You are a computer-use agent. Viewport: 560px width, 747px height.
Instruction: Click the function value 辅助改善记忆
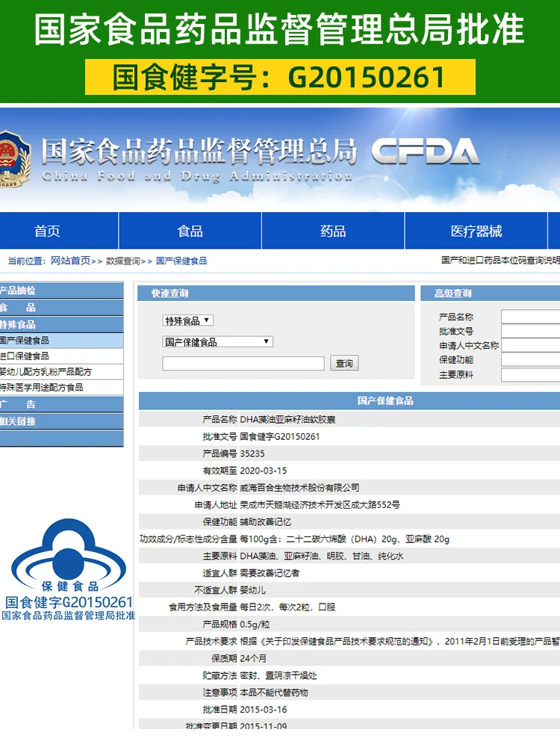[265, 522]
